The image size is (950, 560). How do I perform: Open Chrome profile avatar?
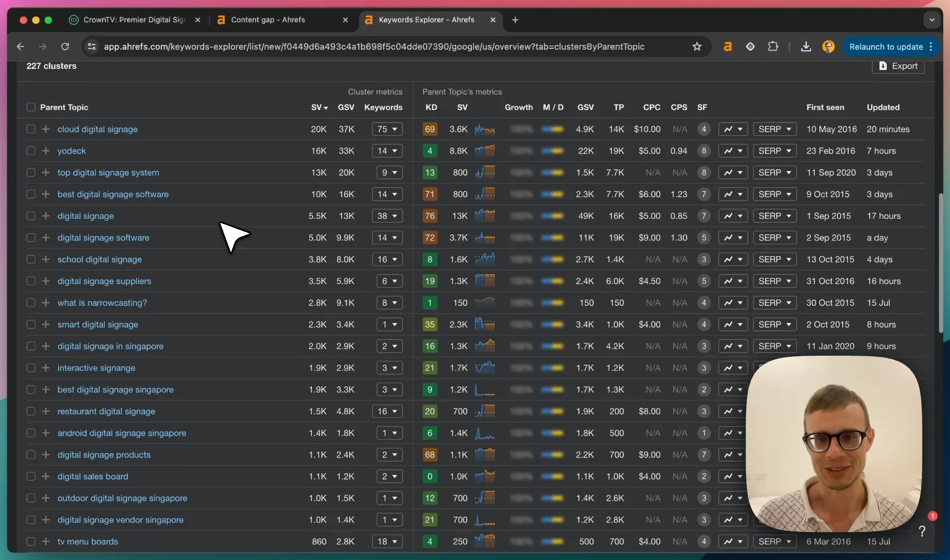point(829,47)
